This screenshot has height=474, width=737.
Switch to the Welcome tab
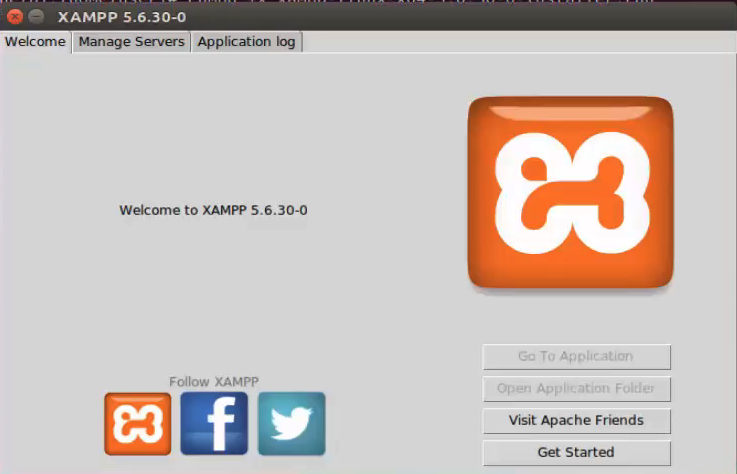(36, 42)
